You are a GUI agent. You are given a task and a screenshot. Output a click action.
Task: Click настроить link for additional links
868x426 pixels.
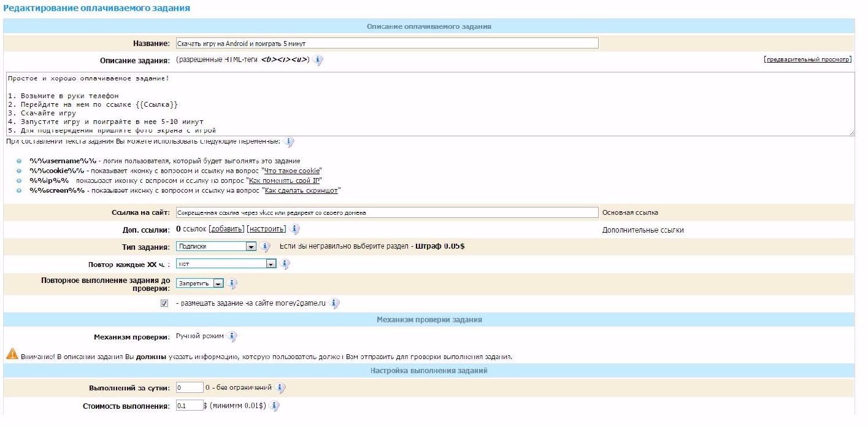tap(266, 230)
